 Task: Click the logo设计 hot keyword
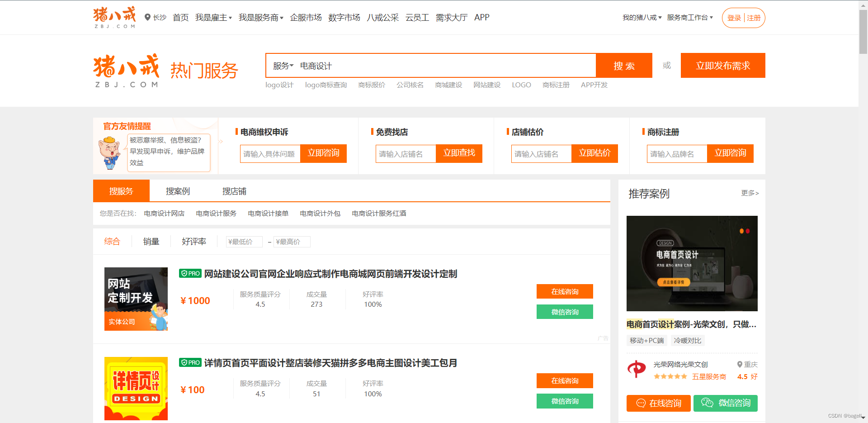click(x=279, y=85)
